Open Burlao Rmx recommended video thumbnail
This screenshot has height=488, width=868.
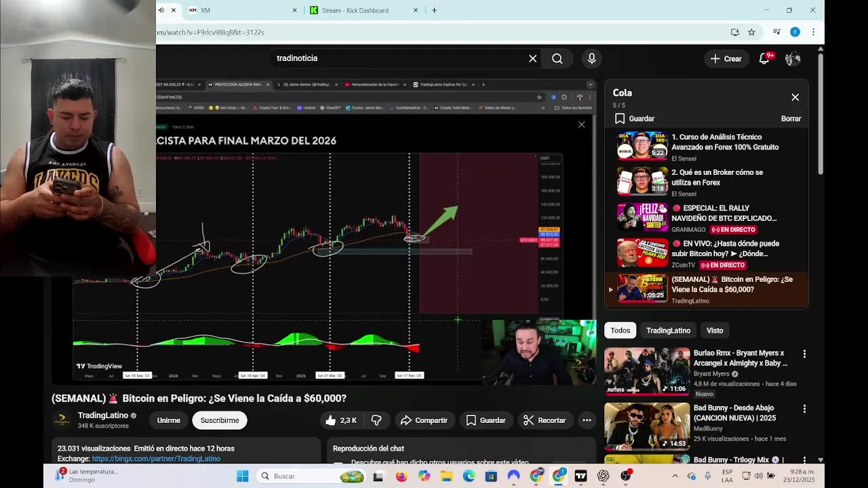coord(646,371)
